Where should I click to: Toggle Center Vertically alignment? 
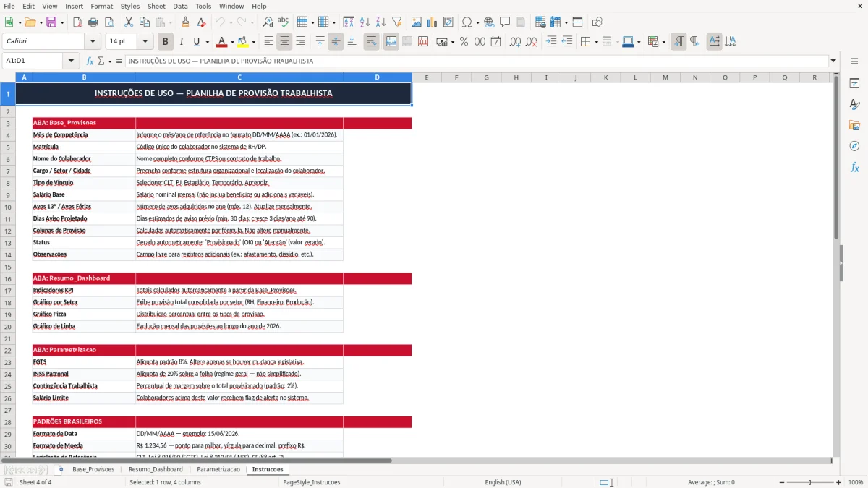point(336,42)
